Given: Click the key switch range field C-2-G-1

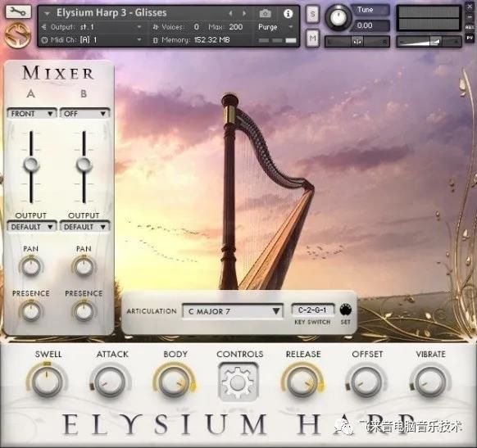Looking at the screenshot, I should tap(312, 310).
